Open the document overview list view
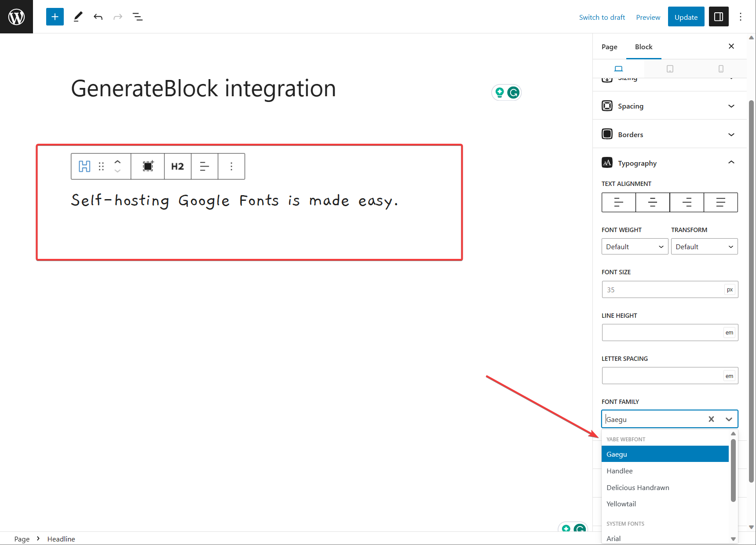 pyautogui.click(x=138, y=17)
